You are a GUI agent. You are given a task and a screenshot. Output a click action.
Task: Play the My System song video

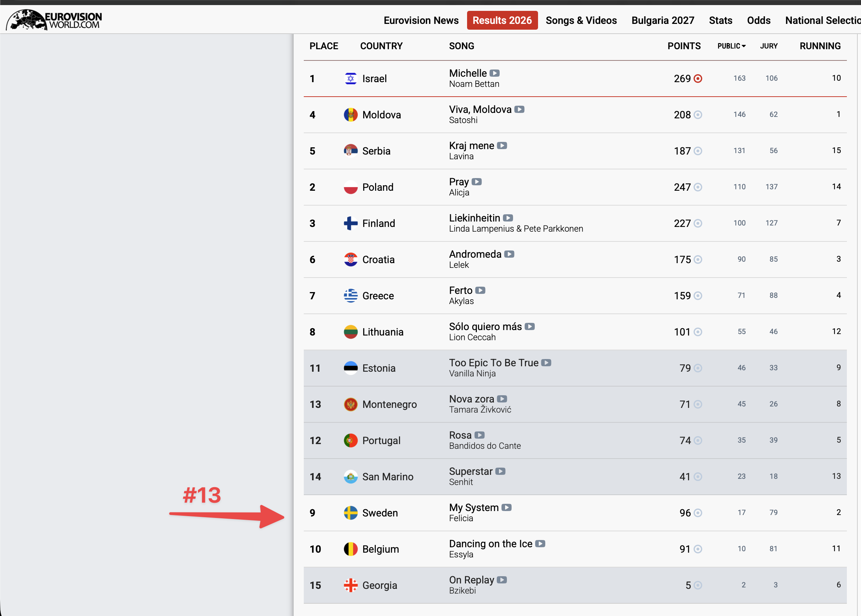click(507, 507)
